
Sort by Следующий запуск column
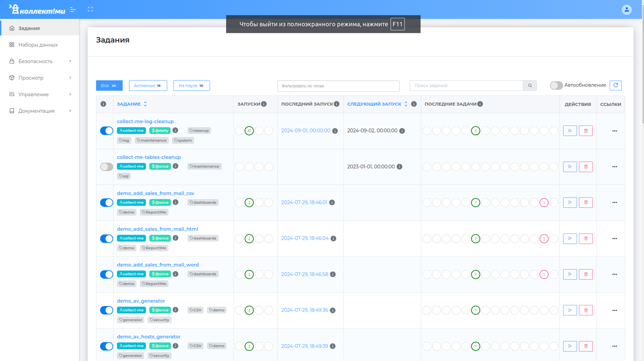[x=378, y=104]
